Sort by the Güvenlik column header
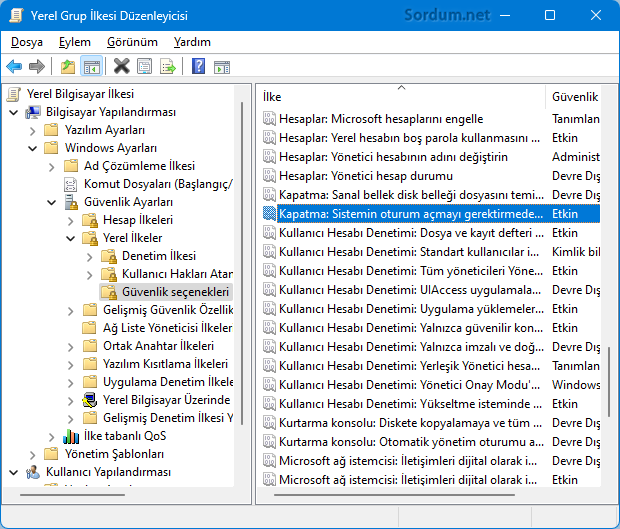Image resolution: width=620 pixels, height=529 pixels. click(x=573, y=96)
